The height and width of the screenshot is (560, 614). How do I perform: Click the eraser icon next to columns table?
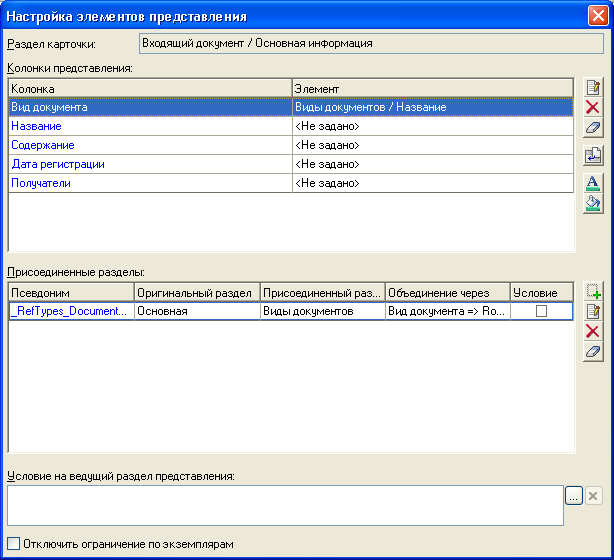[x=592, y=127]
